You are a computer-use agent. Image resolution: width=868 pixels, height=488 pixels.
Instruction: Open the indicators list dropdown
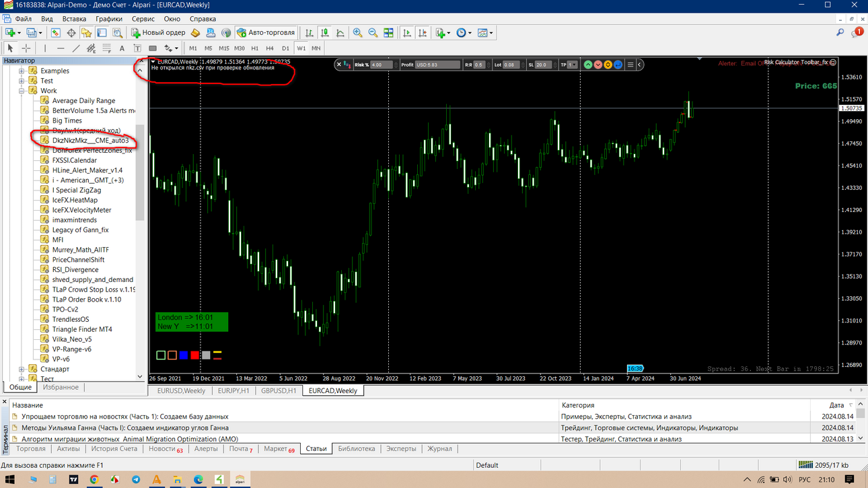443,32
